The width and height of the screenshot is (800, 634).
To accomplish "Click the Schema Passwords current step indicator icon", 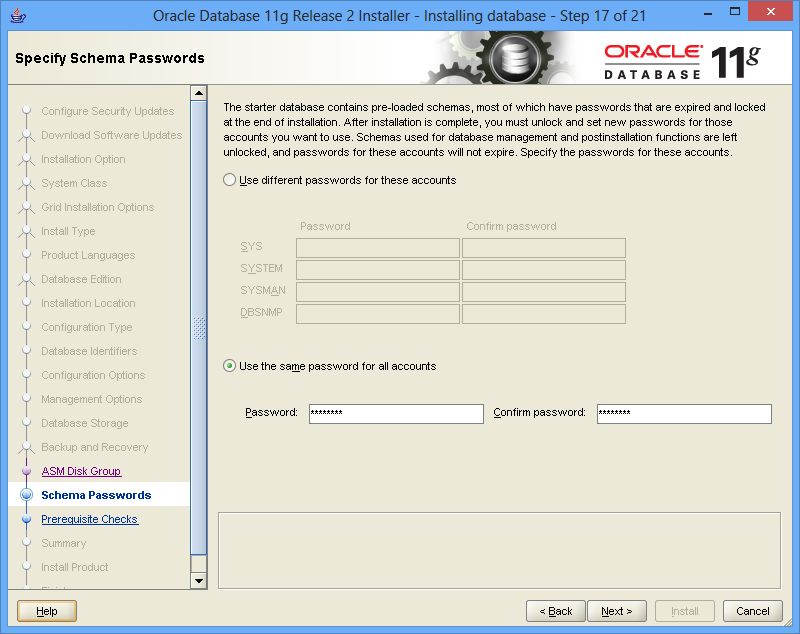I will pyautogui.click(x=27, y=495).
